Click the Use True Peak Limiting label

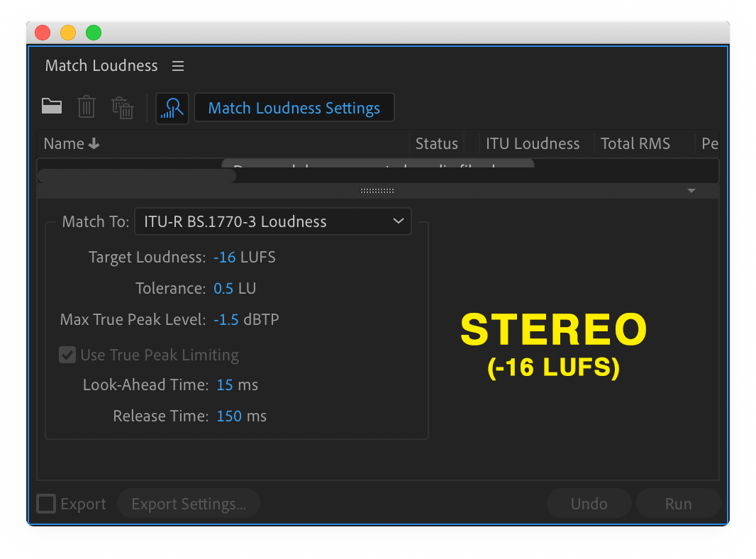[160, 355]
